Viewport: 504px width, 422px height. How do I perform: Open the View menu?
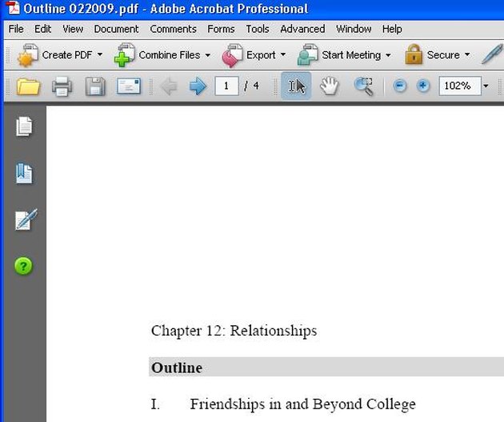[x=73, y=29]
